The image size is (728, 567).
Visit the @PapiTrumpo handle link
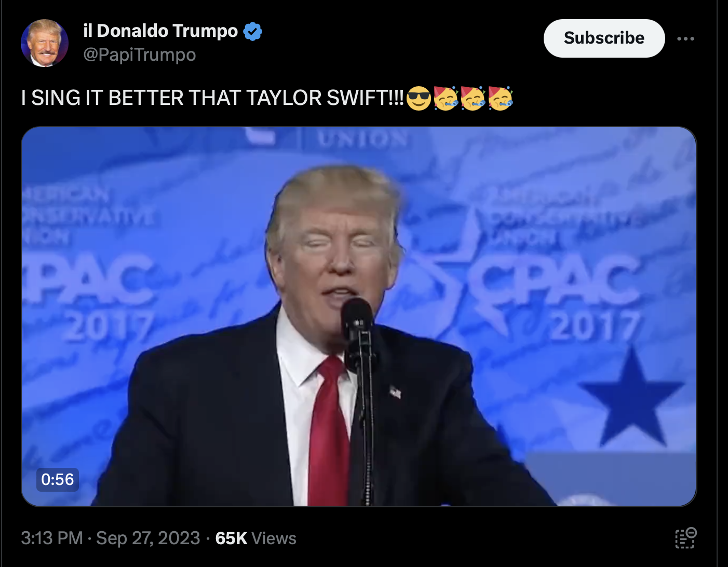click(140, 55)
